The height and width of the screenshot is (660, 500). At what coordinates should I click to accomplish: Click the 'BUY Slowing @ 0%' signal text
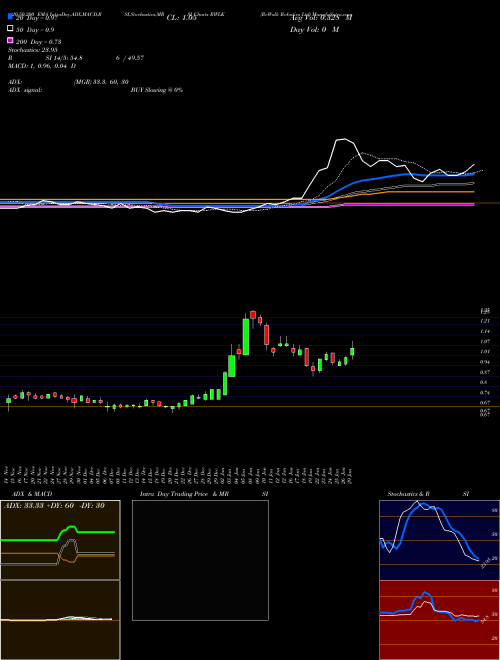157,90
